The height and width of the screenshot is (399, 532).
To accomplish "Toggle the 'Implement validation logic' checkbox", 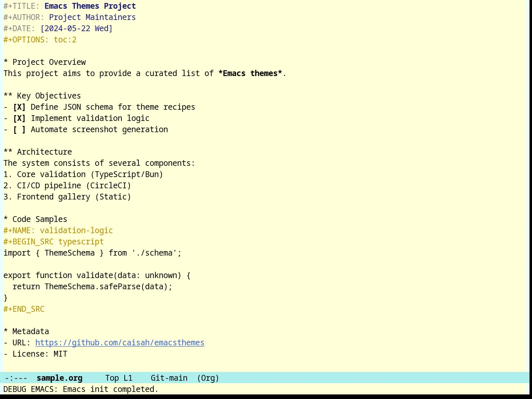I will pyautogui.click(x=19, y=118).
